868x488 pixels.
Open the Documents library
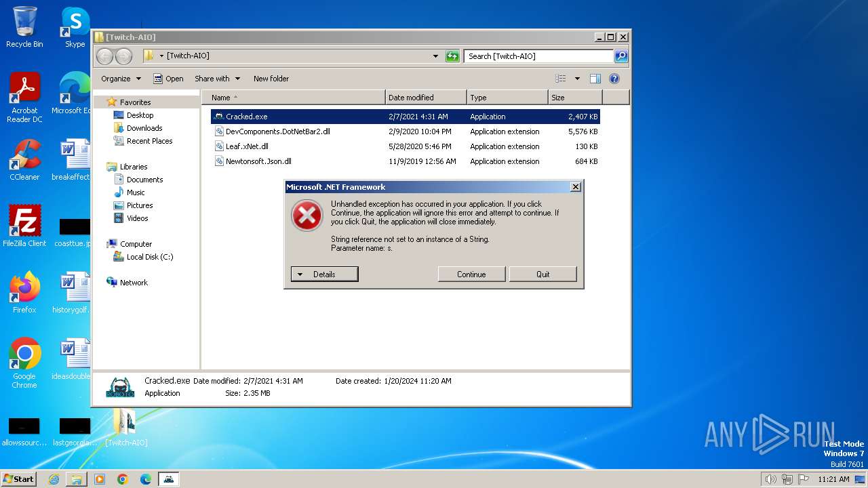[x=144, y=180]
